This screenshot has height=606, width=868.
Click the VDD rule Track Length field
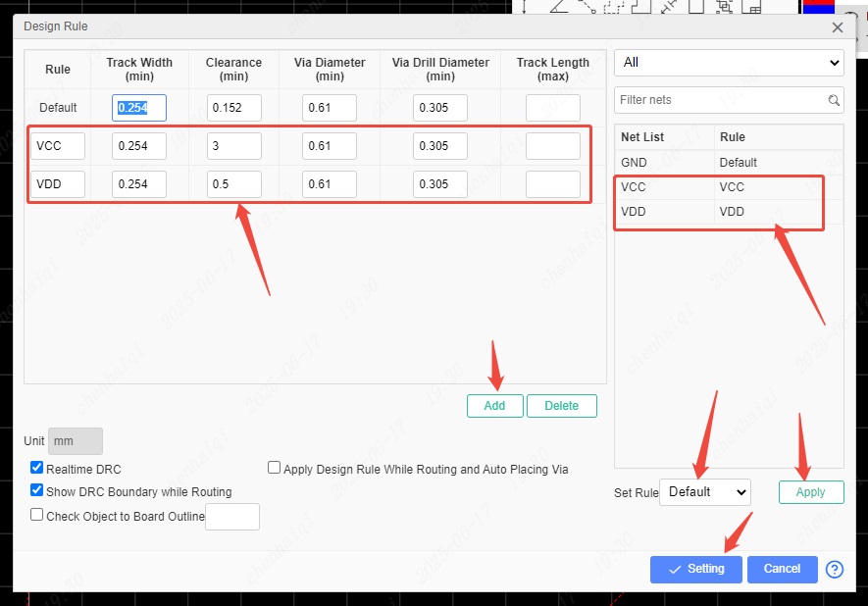click(x=552, y=184)
